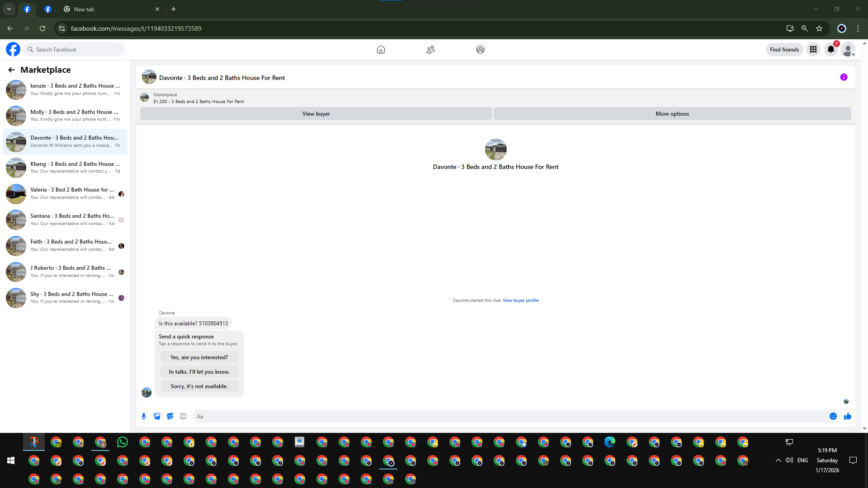Show hidden system tray icons chevron

tap(778, 460)
